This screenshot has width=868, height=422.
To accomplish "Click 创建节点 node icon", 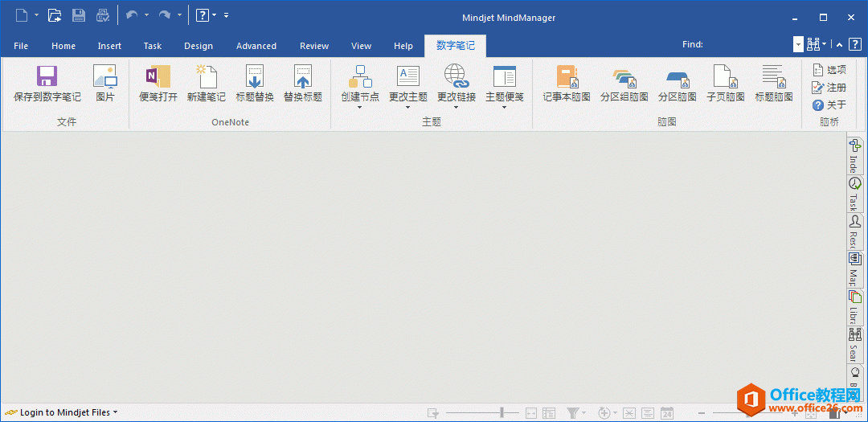I will pyautogui.click(x=360, y=76).
